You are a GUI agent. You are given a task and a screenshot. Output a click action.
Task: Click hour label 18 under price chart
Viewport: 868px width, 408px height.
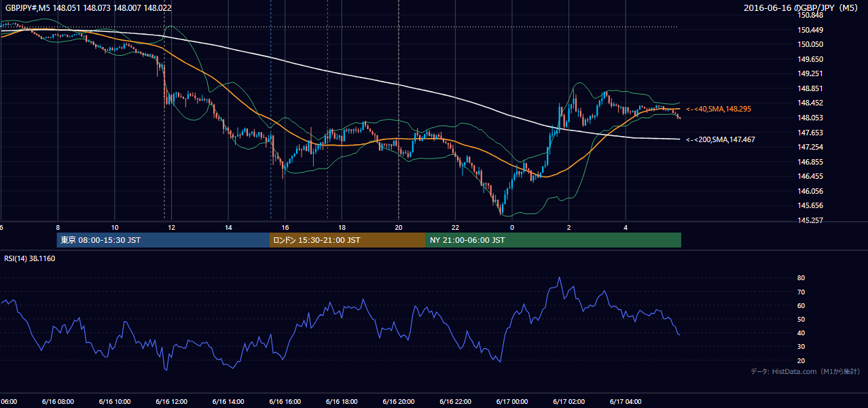click(x=342, y=228)
